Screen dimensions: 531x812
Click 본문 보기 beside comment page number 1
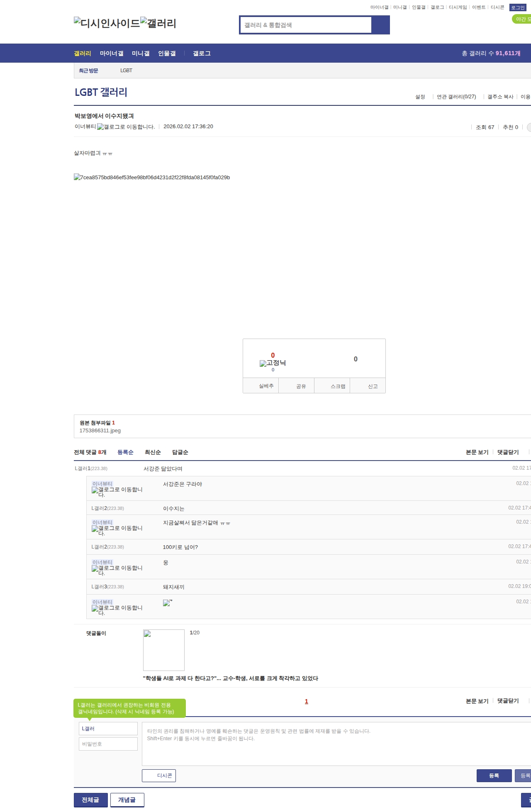pyautogui.click(x=477, y=701)
